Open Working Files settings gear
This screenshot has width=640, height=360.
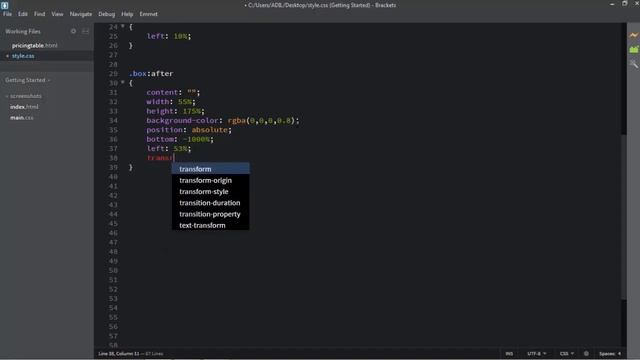coord(73,31)
